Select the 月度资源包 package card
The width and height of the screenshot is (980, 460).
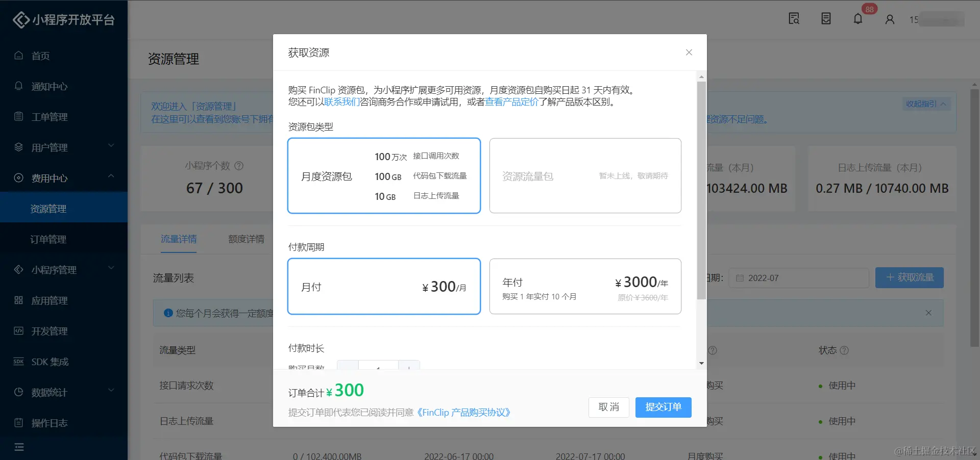point(384,175)
